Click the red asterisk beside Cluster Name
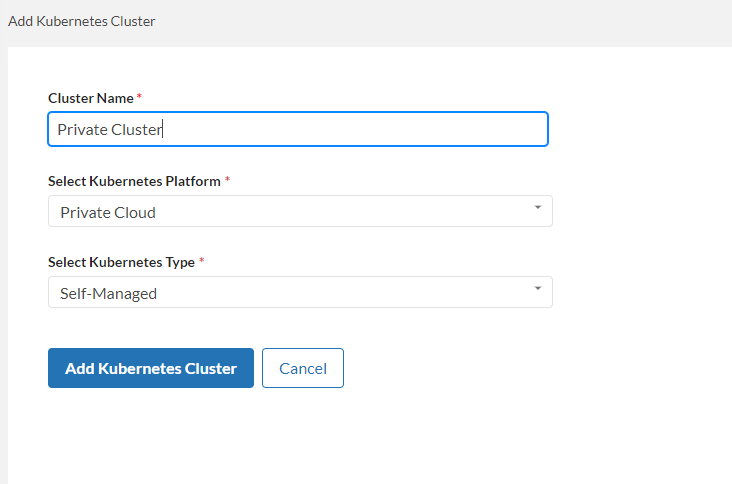This screenshot has height=484, width=732. point(140,97)
